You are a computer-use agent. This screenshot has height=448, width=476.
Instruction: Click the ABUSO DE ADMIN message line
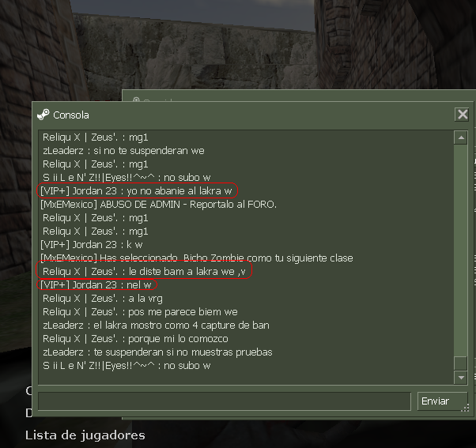[158, 205]
